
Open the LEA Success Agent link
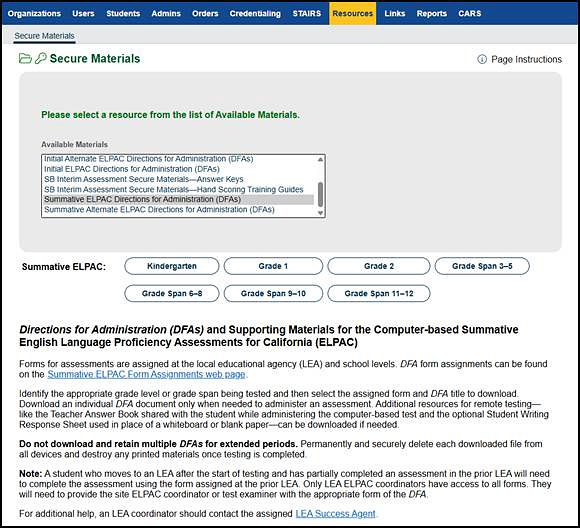pyautogui.click(x=335, y=514)
